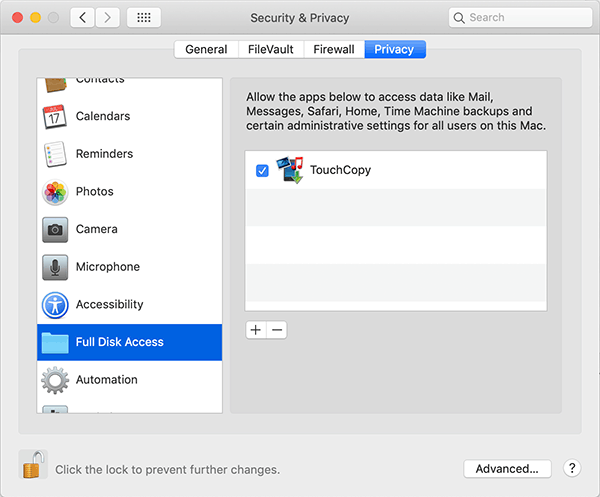The image size is (600, 497).
Task: Click the Microphone icon in sidebar
Action: [55, 267]
